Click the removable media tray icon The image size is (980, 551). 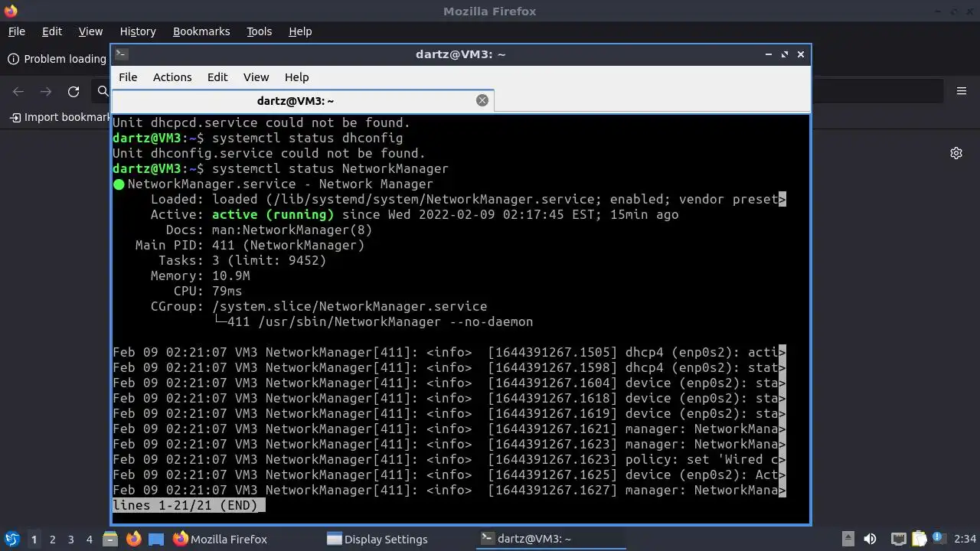[x=848, y=539]
